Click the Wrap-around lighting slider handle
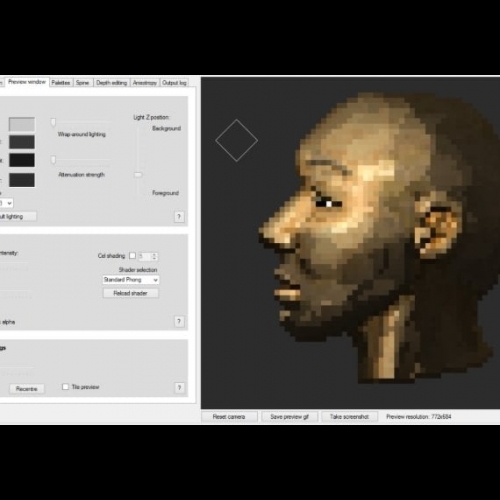The height and width of the screenshot is (500, 500). pyautogui.click(x=53, y=122)
